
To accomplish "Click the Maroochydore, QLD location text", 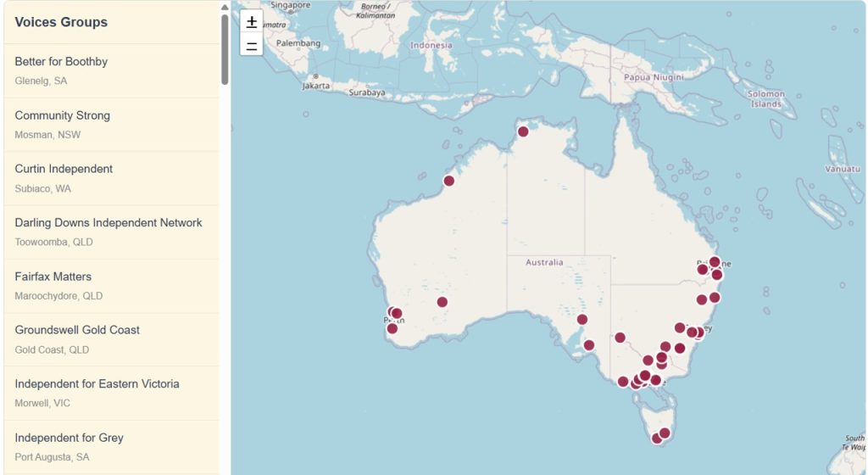I will tap(58, 296).
